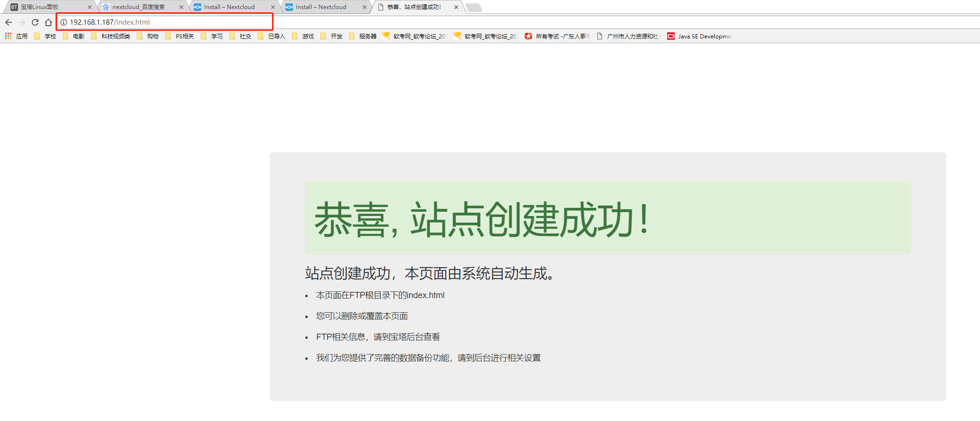The height and width of the screenshot is (421, 980).
Task: View site information icon in address bar
Action: 64,22
